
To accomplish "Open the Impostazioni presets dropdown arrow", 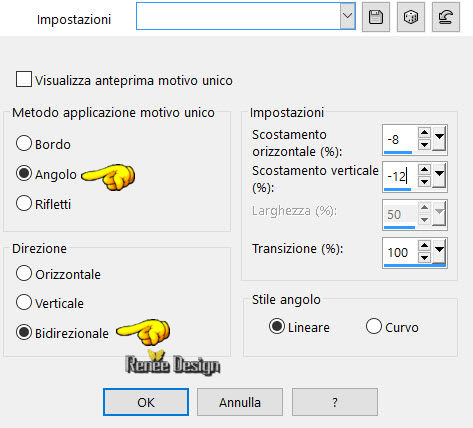I will click(347, 16).
